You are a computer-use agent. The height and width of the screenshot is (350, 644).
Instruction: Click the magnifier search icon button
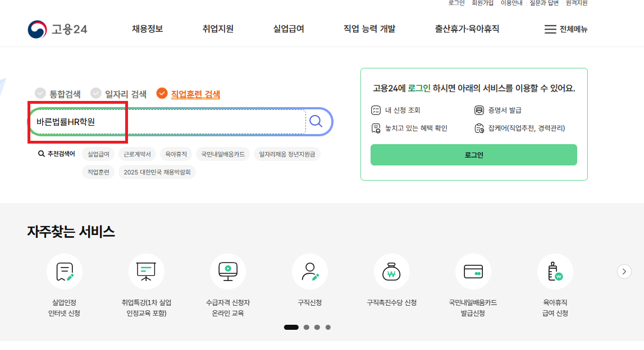click(x=316, y=122)
